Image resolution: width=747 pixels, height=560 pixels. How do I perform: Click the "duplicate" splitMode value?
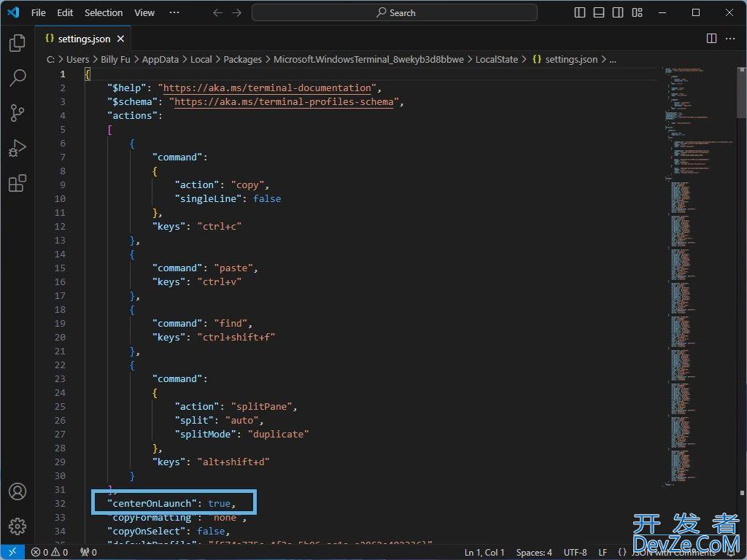click(278, 435)
